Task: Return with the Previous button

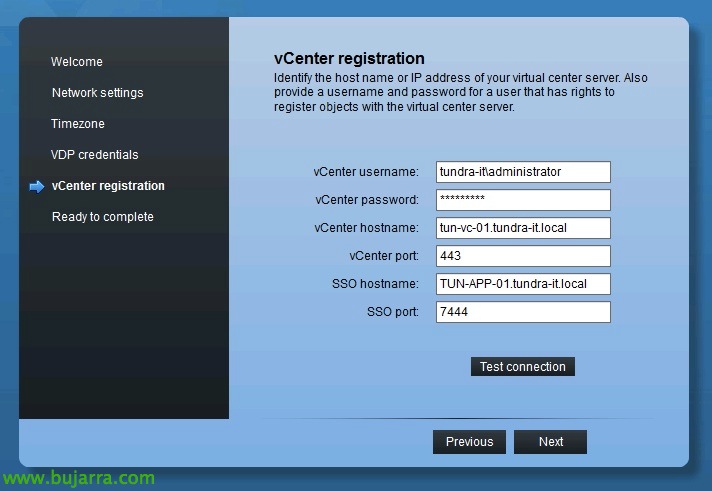Action: [x=469, y=442]
